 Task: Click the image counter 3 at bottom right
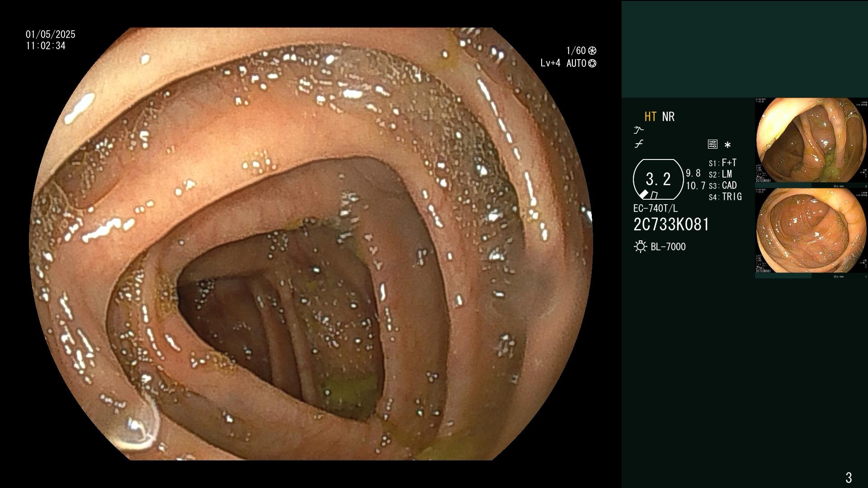[849, 478]
